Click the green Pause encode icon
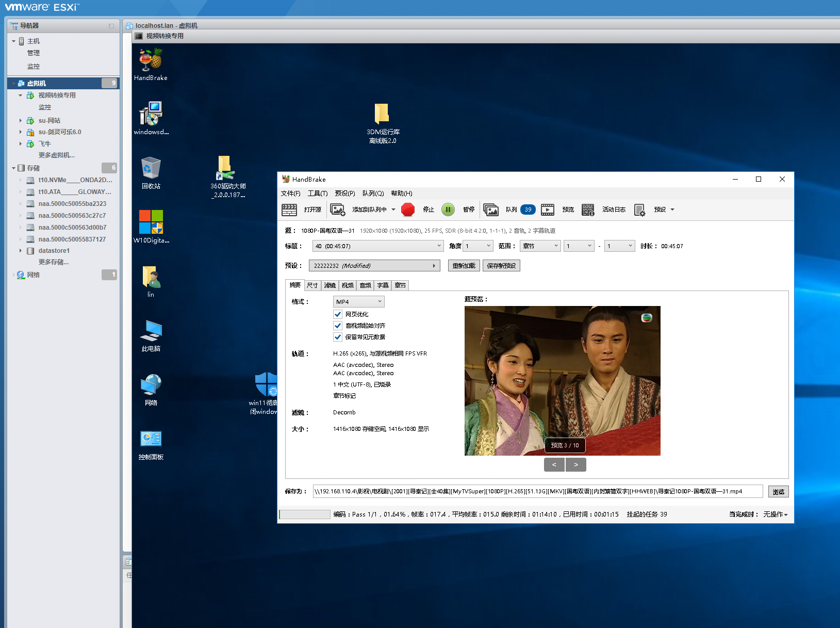The width and height of the screenshot is (840, 628). click(x=448, y=210)
